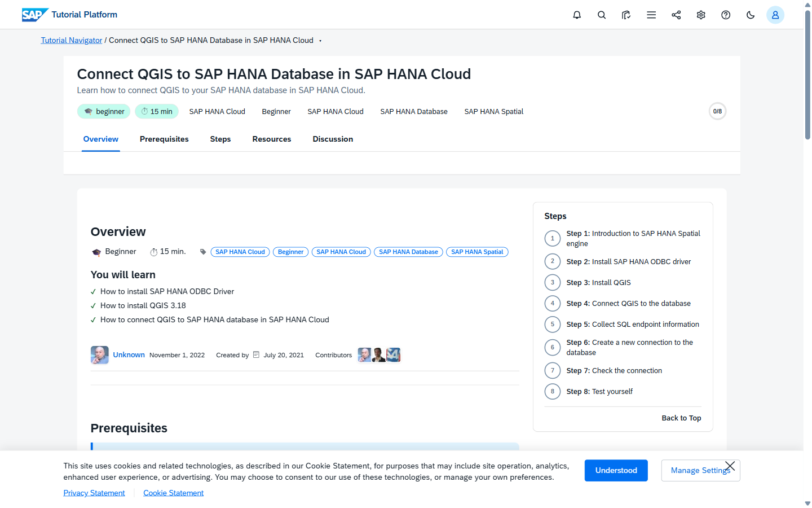Click the second contributor avatar
Viewport: 812px width, 508px height.
click(379, 355)
